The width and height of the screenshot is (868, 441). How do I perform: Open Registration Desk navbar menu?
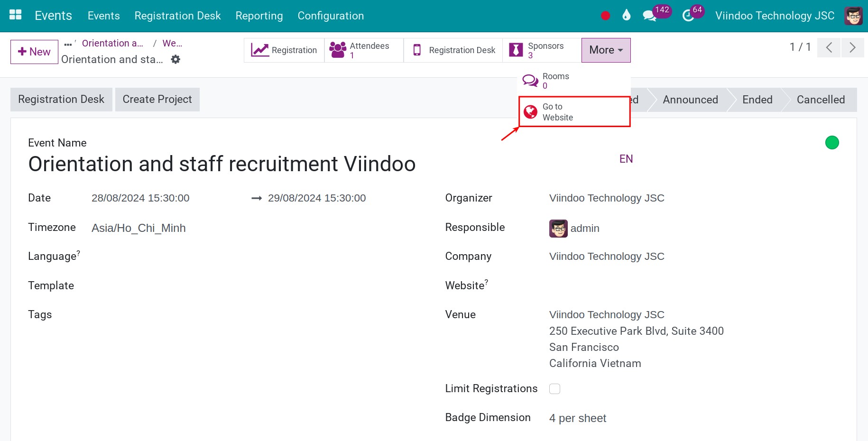click(x=177, y=16)
